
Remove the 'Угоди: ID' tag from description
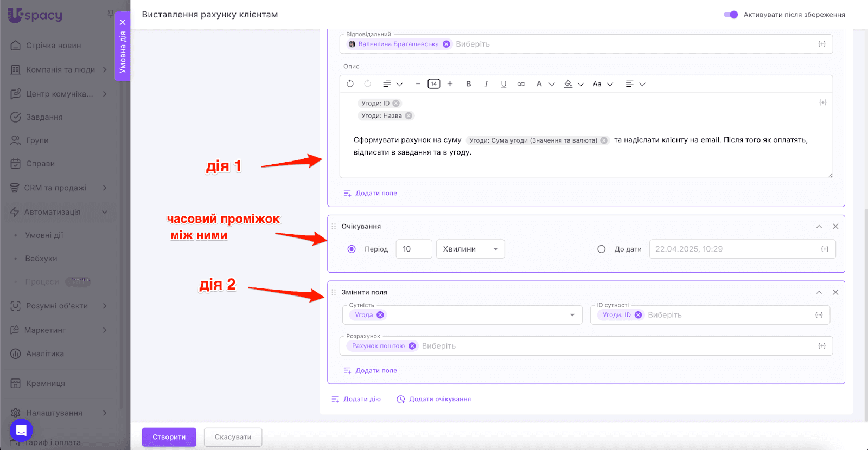pyautogui.click(x=396, y=104)
